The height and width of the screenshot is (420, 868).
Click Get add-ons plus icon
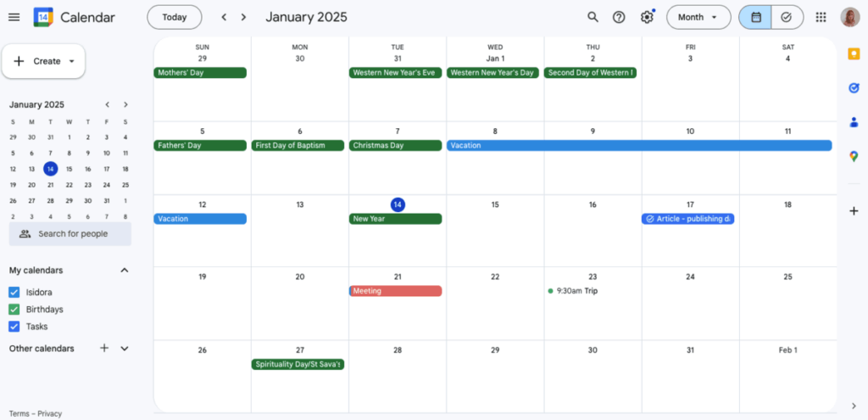point(854,210)
